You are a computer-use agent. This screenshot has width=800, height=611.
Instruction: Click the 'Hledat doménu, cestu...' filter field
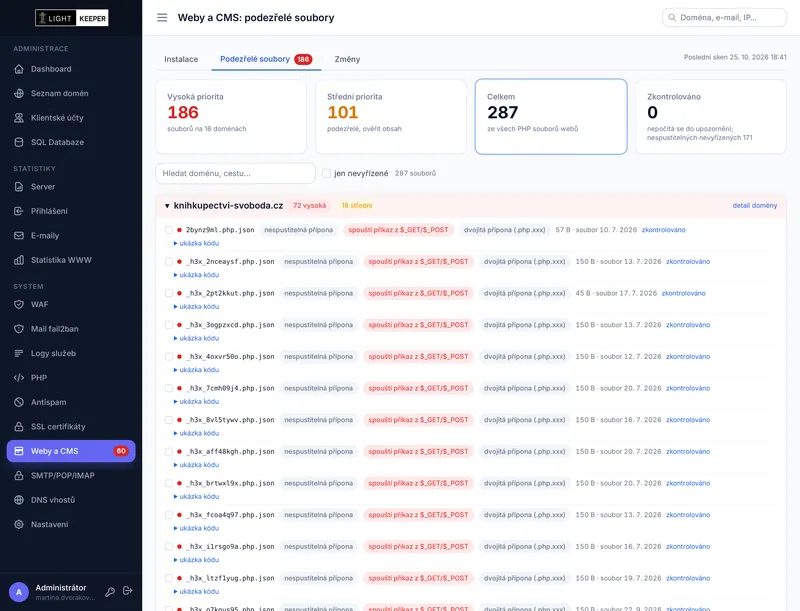pyautogui.click(x=235, y=173)
